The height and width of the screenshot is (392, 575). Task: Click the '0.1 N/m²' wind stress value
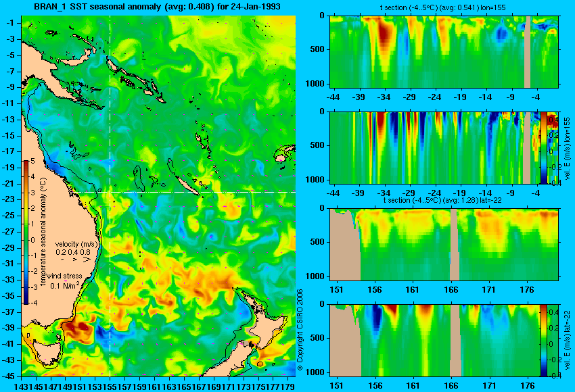(64, 285)
